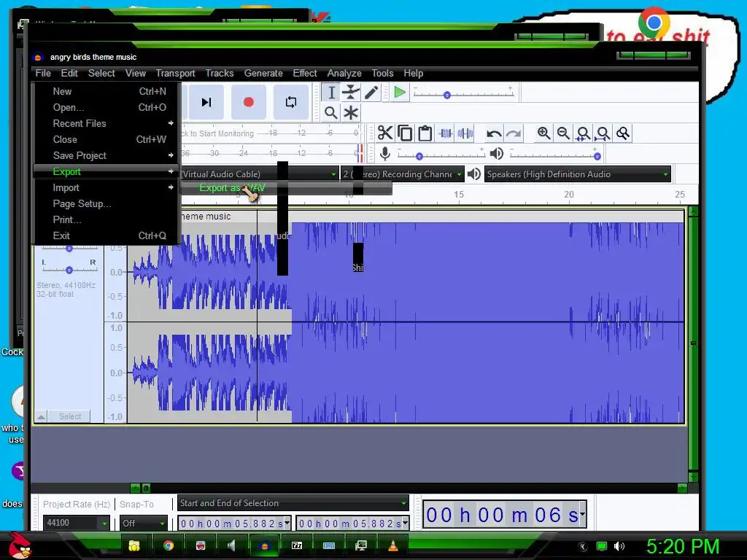The height and width of the screenshot is (560, 747).
Task: Click the selection end time field
Action: [352, 524]
